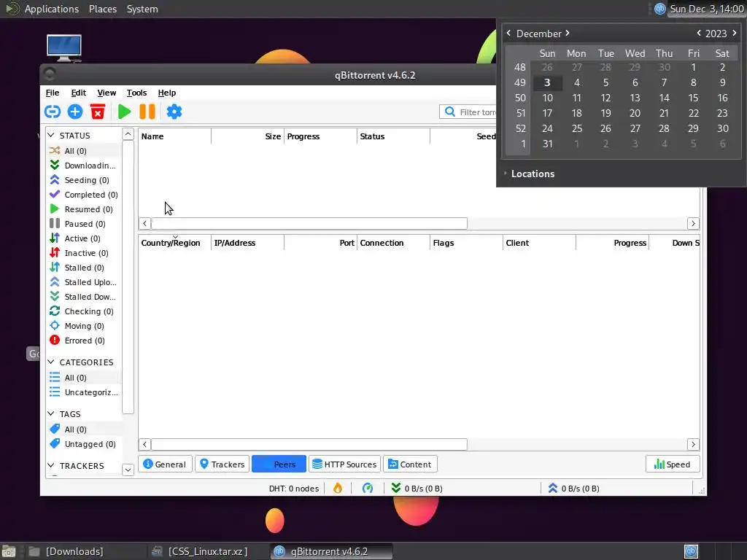Switch to the Trackers tab

tap(222, 464)
